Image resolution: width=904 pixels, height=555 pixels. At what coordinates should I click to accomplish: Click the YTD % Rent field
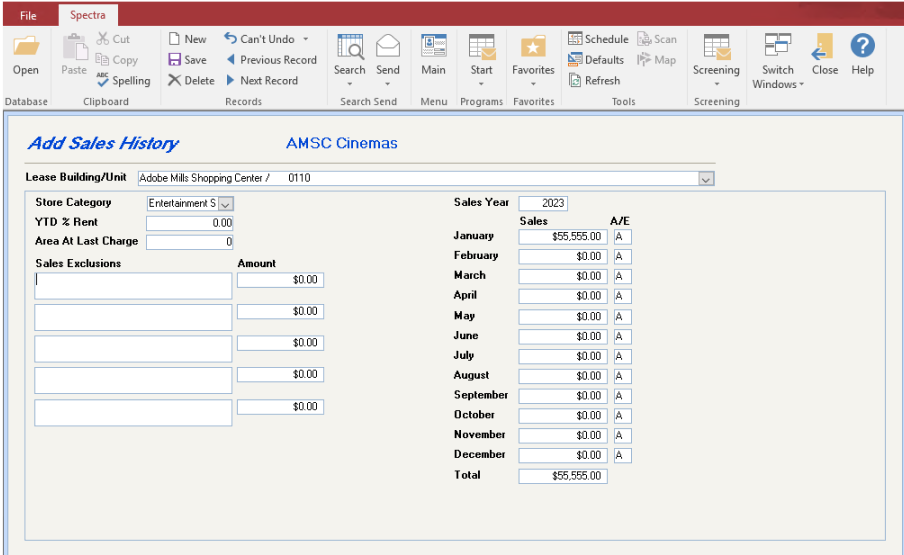click(x=190, y=223)
